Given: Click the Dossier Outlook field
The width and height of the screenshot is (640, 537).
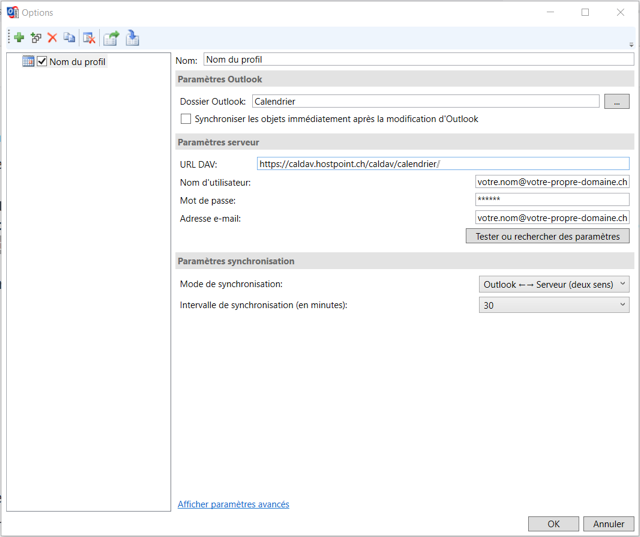Looking at the screenshot, I should click(426, 101).
